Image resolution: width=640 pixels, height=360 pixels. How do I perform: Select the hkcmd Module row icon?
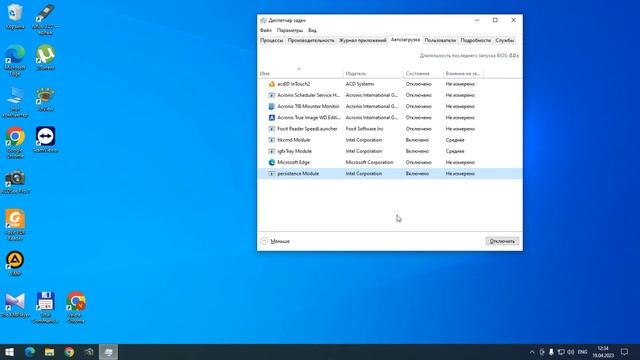[271, 140]
